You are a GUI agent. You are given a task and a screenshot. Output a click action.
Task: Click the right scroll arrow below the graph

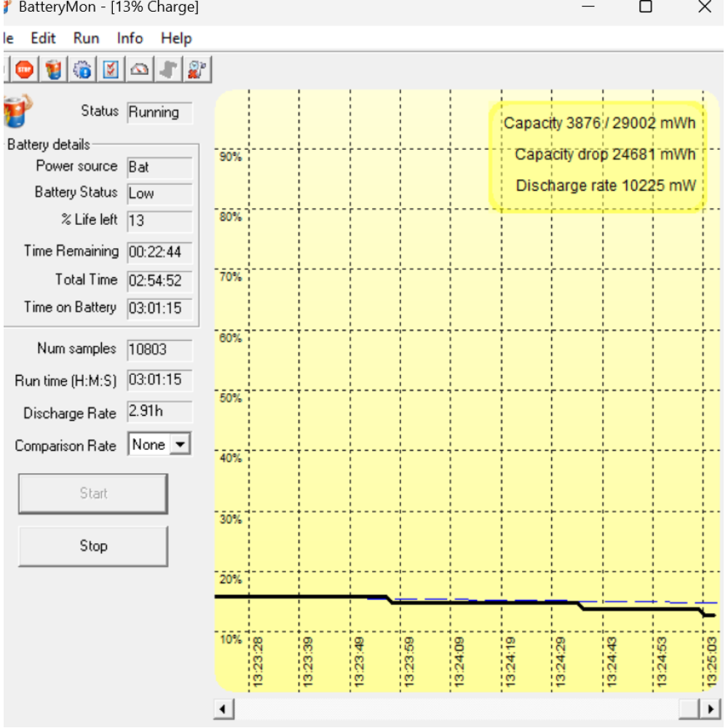click(709, 709)
